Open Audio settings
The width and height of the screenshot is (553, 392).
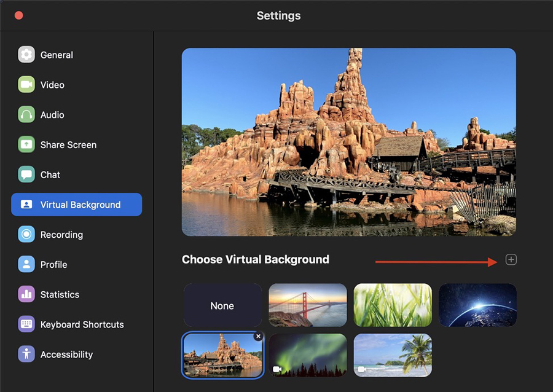(54, 114)
